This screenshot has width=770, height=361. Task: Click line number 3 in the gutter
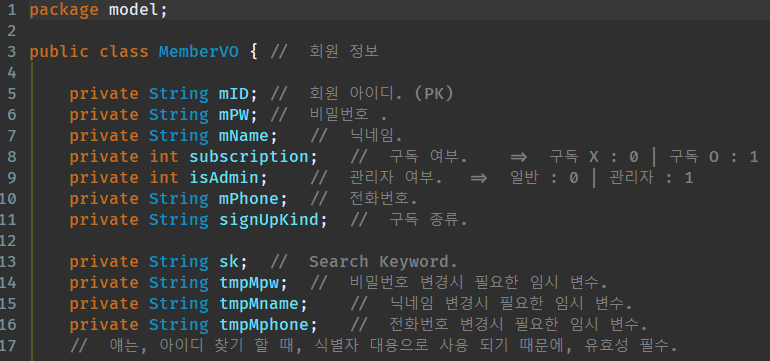click(x=12, y=52)
